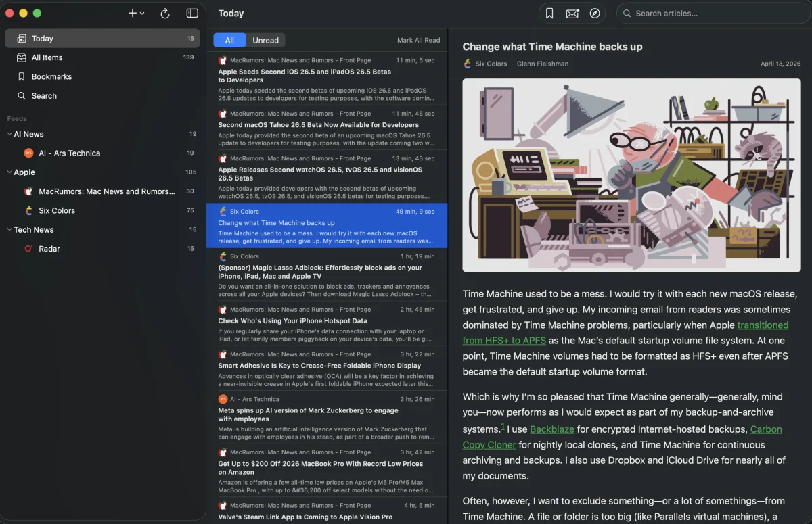The image size is (812, 524).
Task: Open article in browser with compass icon
Action: tap(595, 13)
